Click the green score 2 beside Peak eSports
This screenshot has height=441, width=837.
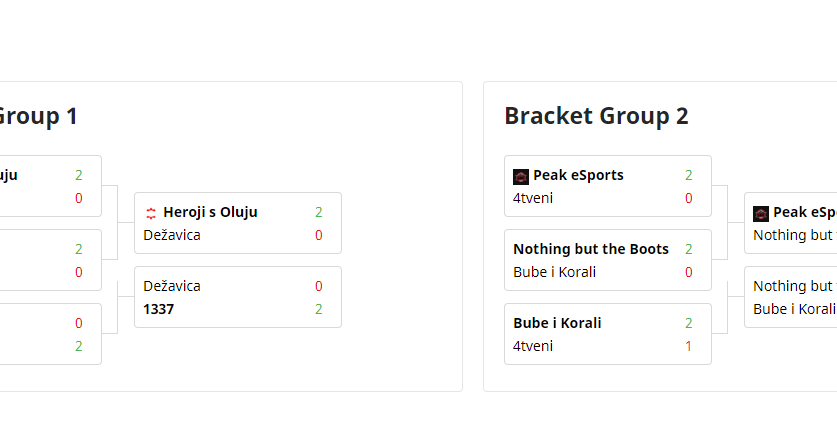(x=689, y=175)
